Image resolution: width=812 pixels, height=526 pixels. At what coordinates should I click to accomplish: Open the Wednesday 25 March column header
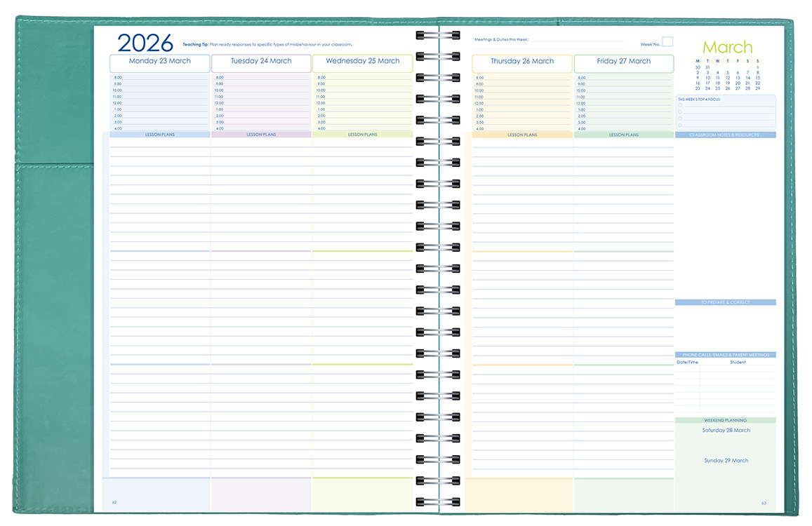362,62
